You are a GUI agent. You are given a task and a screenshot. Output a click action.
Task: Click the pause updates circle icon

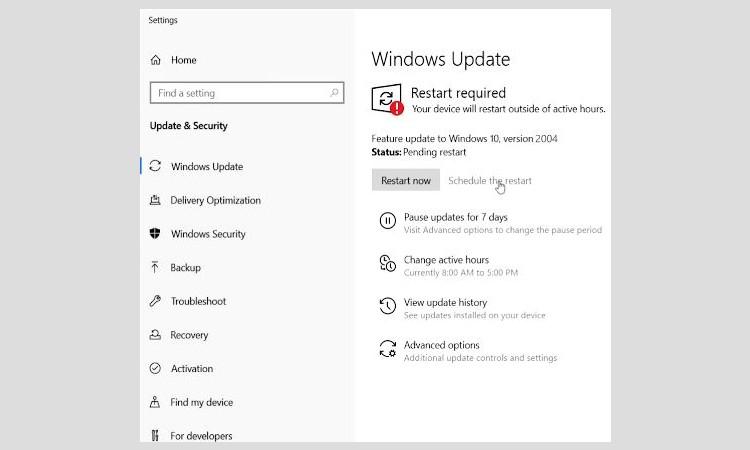tap(387, 220)
